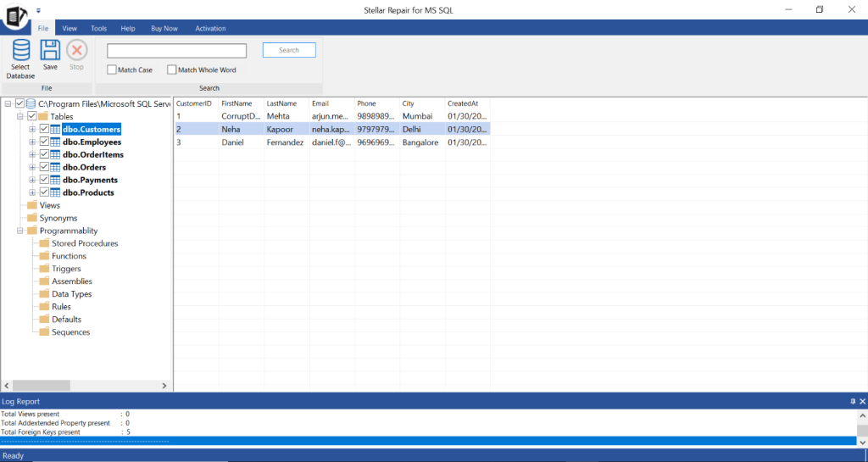Click the dbo.Products table icon
868x462 pixels.
point(55,192)
